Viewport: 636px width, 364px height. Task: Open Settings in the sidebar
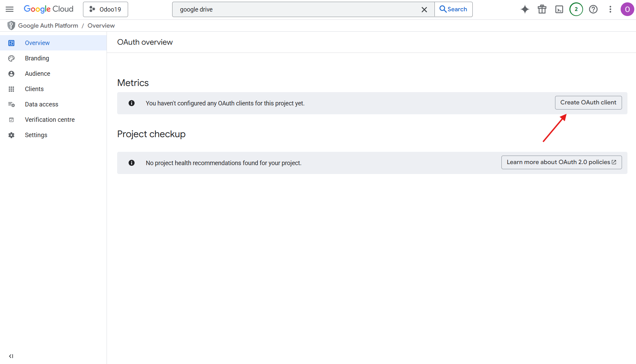pyautogui.click(x=36, y=135)
